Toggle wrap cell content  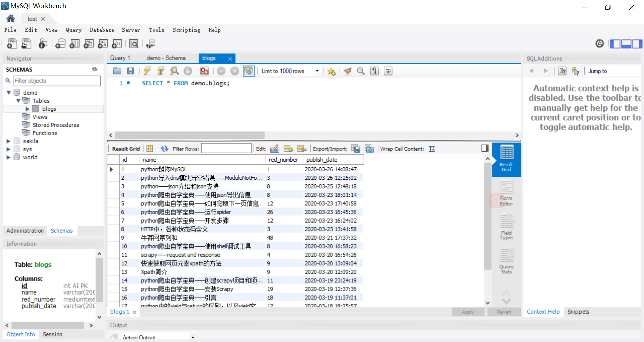432,149
